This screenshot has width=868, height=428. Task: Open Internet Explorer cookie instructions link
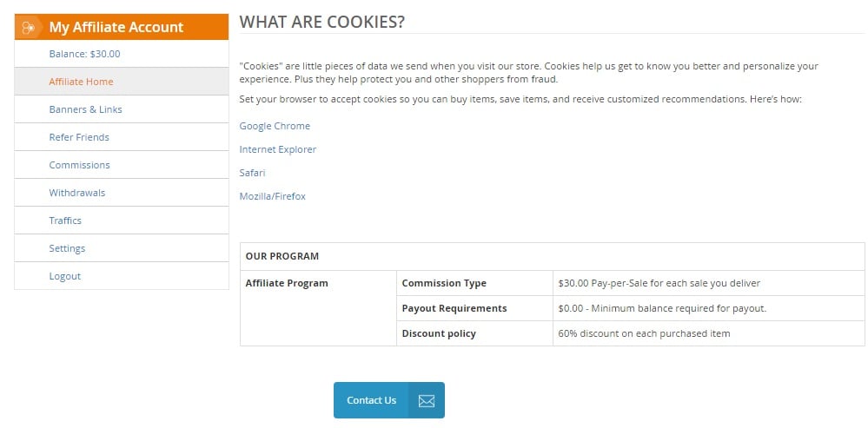pyautogui.click(x=278, y=149)
